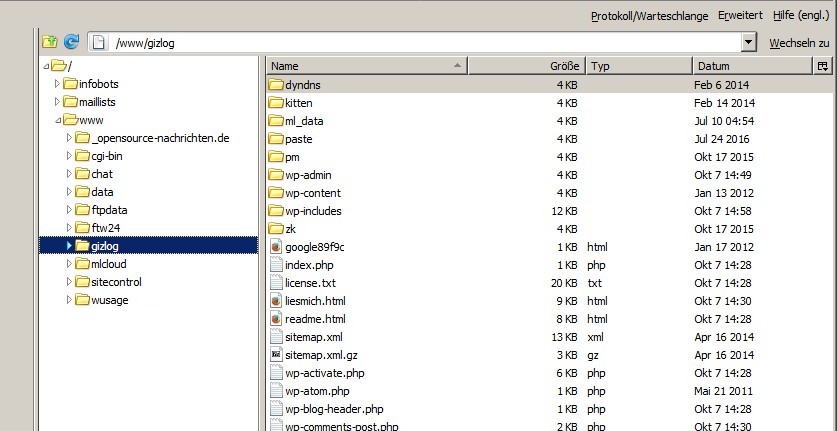The height and width of the screenshot is (431, 837).
Task: Expand the mlcloud folder node
Action: [69, 264]
